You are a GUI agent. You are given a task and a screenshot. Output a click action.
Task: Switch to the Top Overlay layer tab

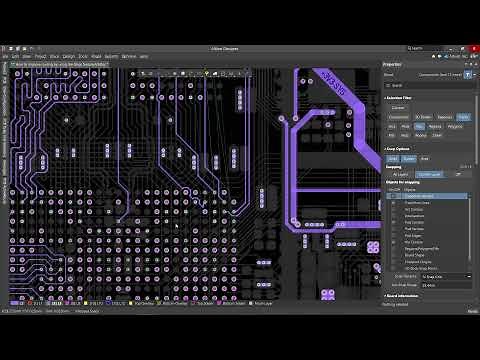144,303
